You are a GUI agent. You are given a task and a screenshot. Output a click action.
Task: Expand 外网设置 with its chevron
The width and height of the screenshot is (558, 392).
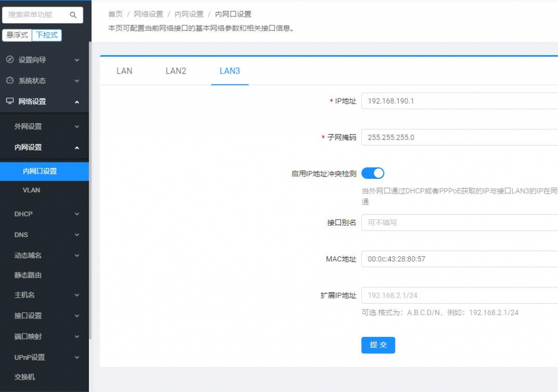click(x=77, y=126)
